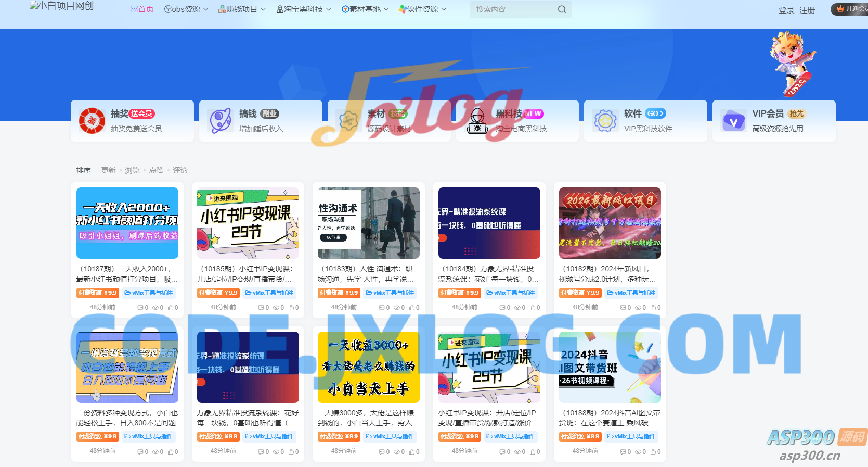Expand the 赚钱项目 dropdown menu
The width and height of the screenshot is (868, 467).
coord(242,9)
